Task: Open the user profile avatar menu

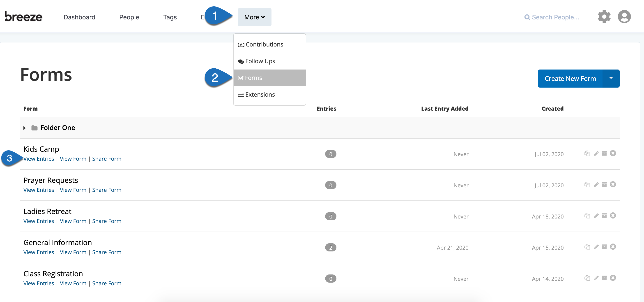Action: tap(624, 17)
